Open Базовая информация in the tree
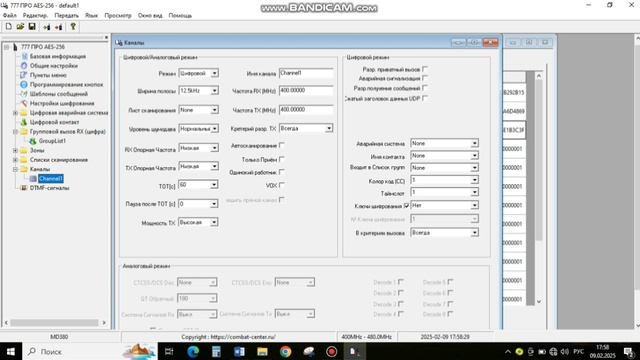640x360 pixels. point(58,56)
